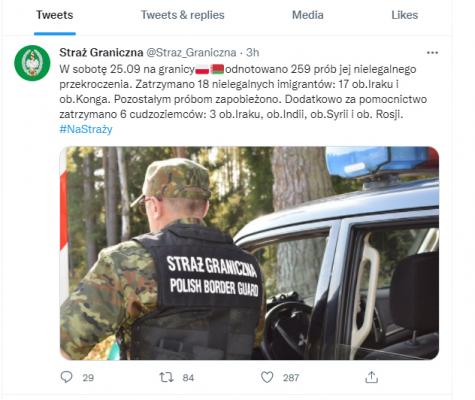Image resolution: width=475 pixels, height=400 pixels.
Task: Open the border guard photo attachment
Action: [x=249, y=253]
